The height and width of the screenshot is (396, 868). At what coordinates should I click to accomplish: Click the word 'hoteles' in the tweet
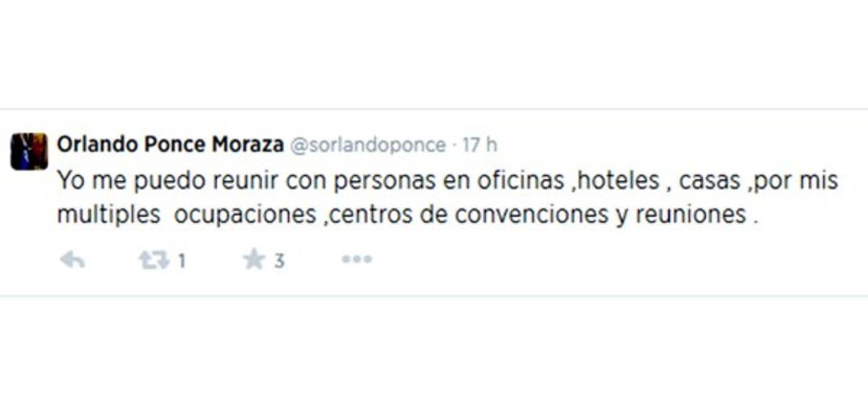[618, 180]
